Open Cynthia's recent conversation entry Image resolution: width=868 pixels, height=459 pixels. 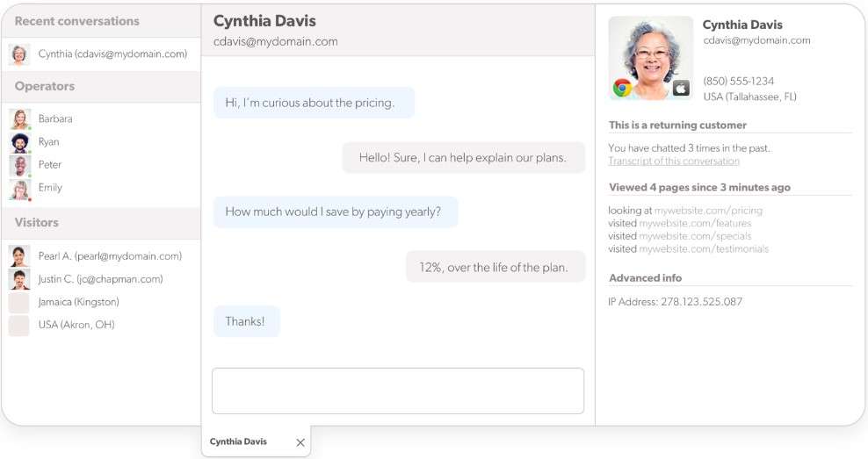click(101, 54)
